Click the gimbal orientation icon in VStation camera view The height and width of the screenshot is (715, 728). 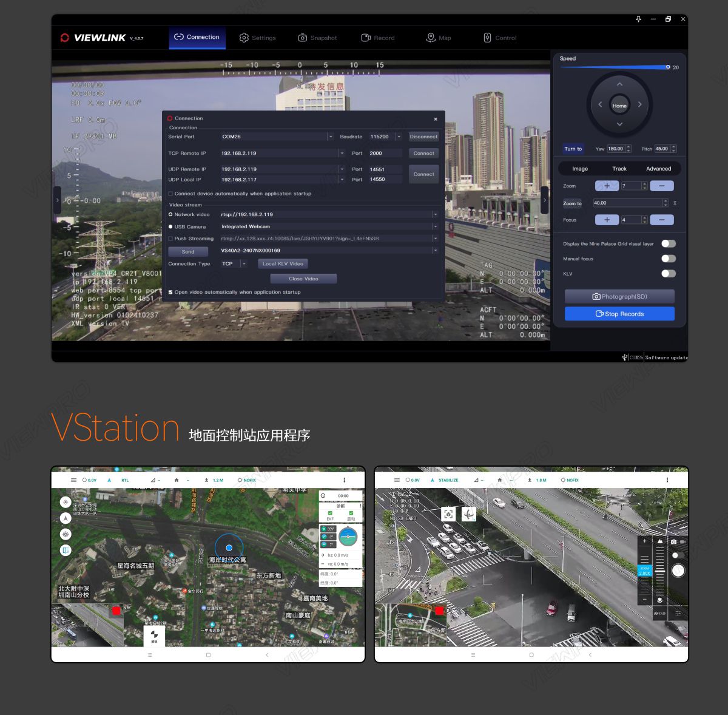pos(469,514)
